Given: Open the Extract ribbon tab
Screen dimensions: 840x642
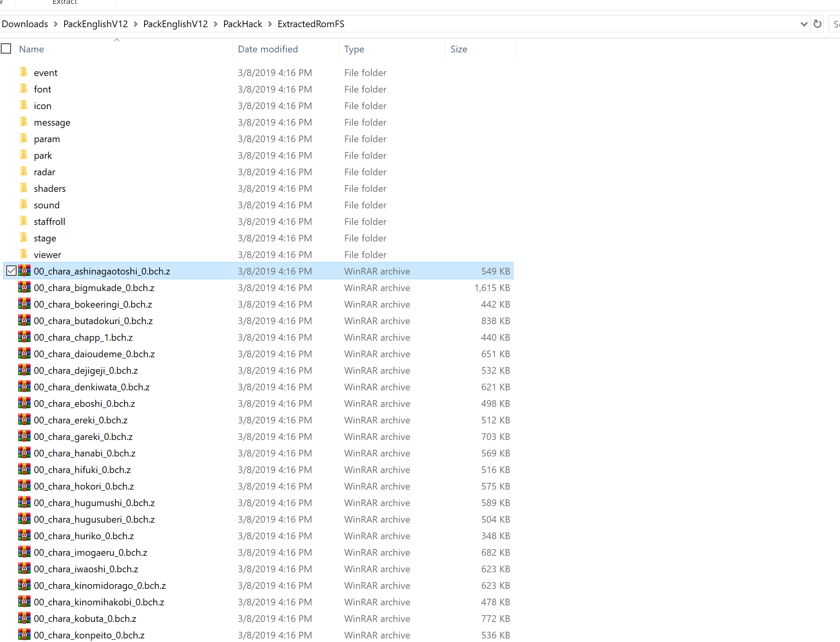Looking at the screenshot, I should click(65, 2).
